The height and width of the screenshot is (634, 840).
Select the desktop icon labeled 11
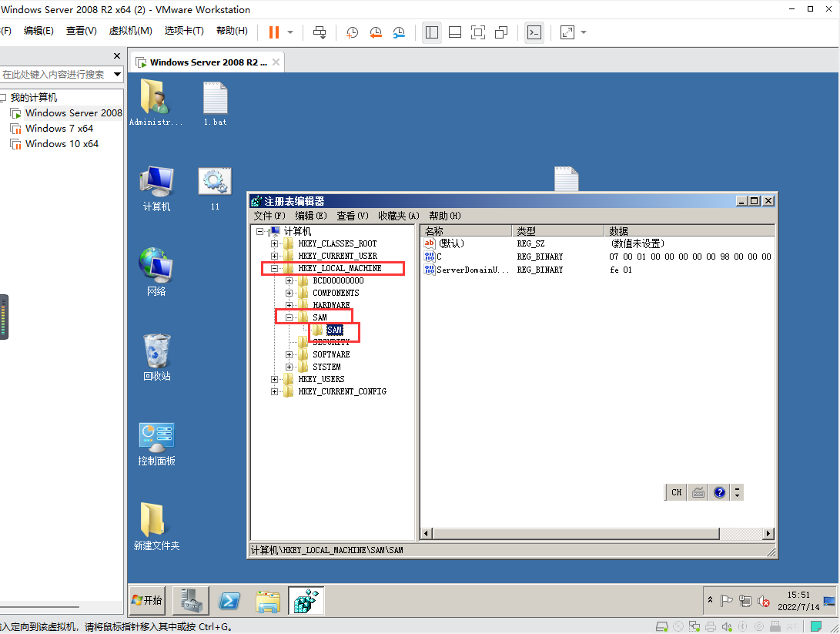[x=215, y=188]
